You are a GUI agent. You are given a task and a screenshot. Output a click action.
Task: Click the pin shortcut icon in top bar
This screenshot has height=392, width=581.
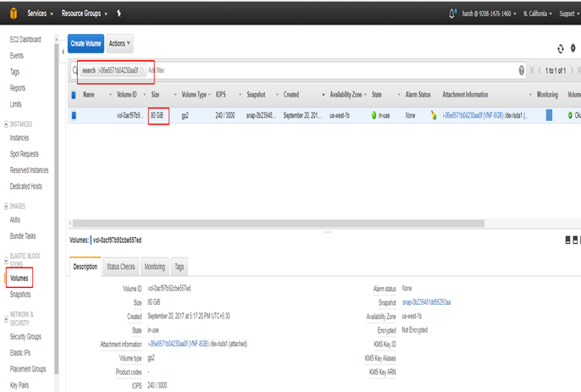119,14
